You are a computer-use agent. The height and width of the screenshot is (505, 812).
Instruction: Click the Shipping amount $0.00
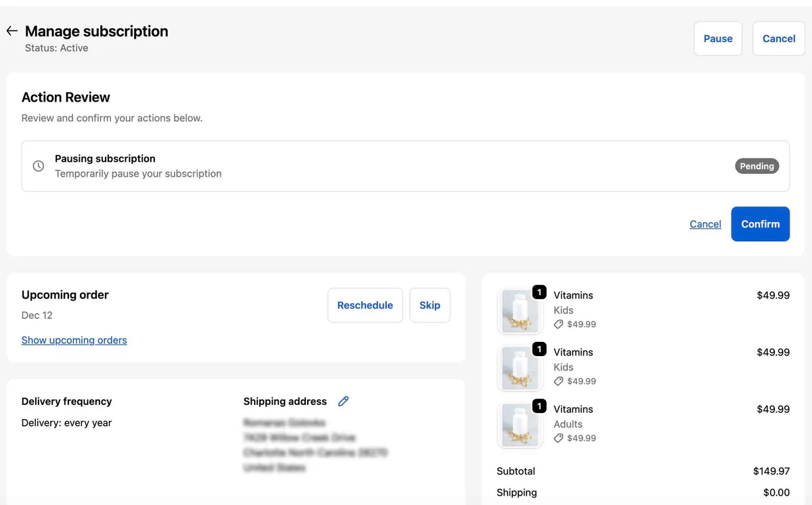(x=776, y=493)
